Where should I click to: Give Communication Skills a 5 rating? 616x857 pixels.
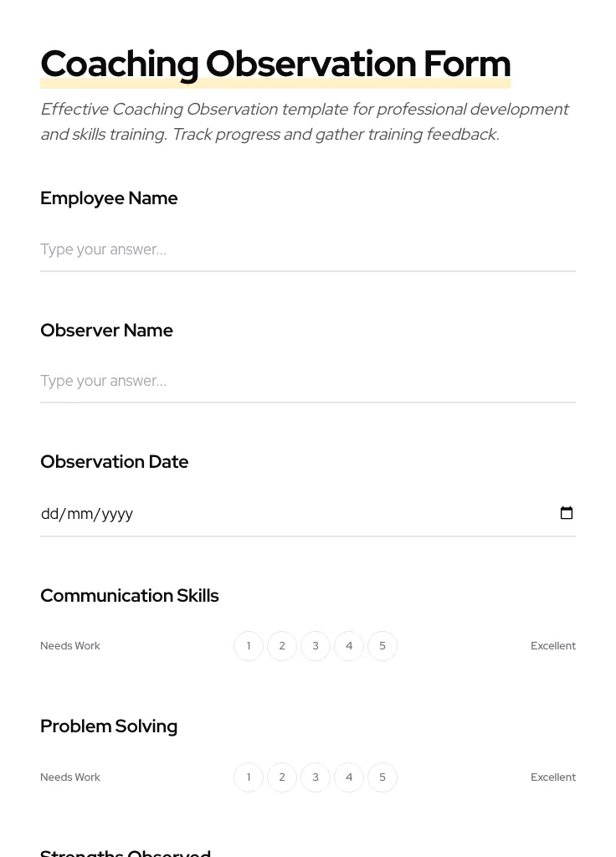pos(382,646)
